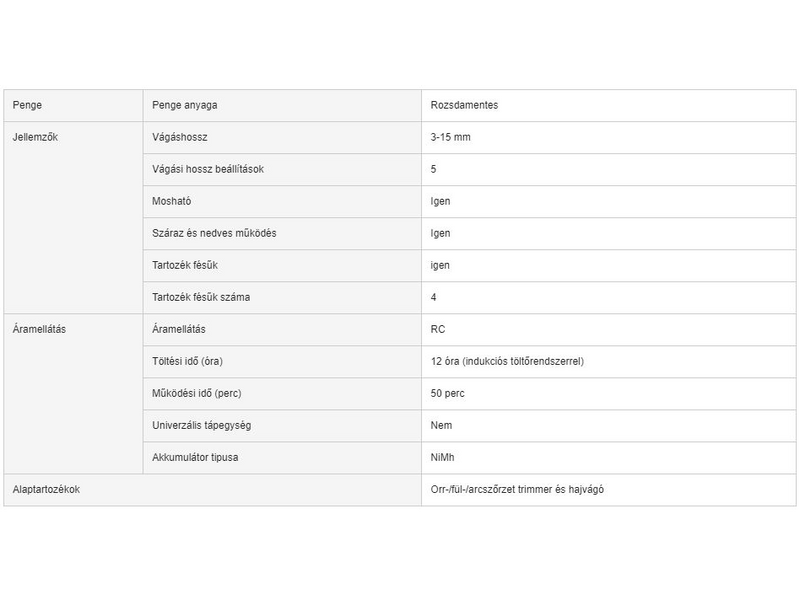This screenshot has height=600, width=800.
Task: Select the Univerzális tápegység label
Action: 201,425
